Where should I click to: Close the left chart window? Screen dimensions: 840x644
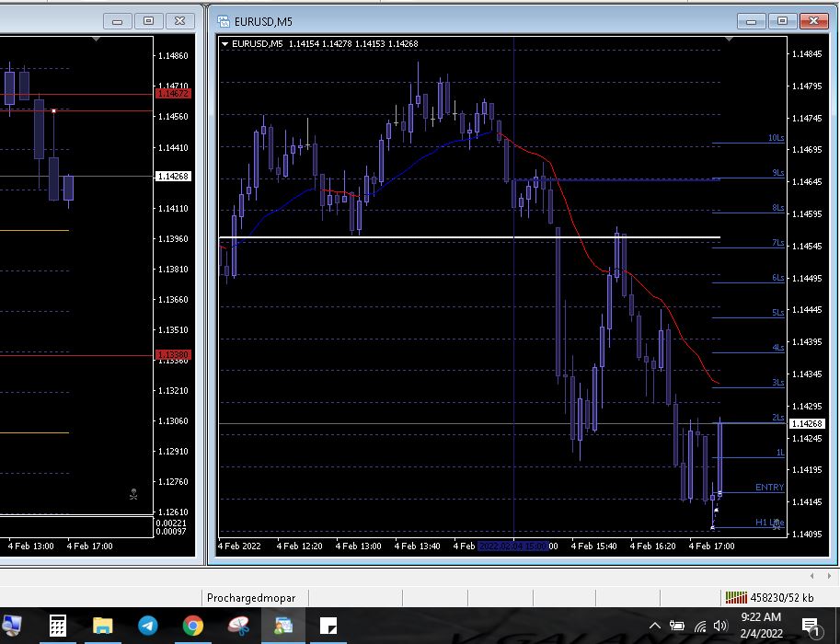click(180, 21)
